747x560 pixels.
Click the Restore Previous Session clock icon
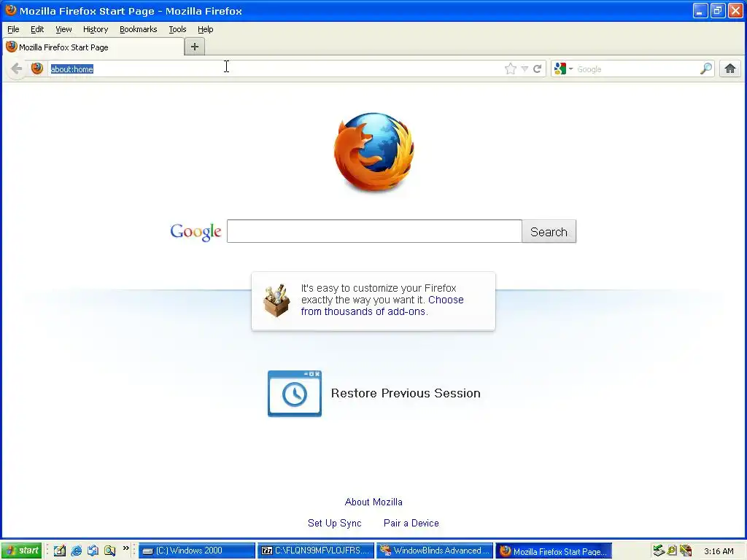pyautogui.click(x=295, y=393)
